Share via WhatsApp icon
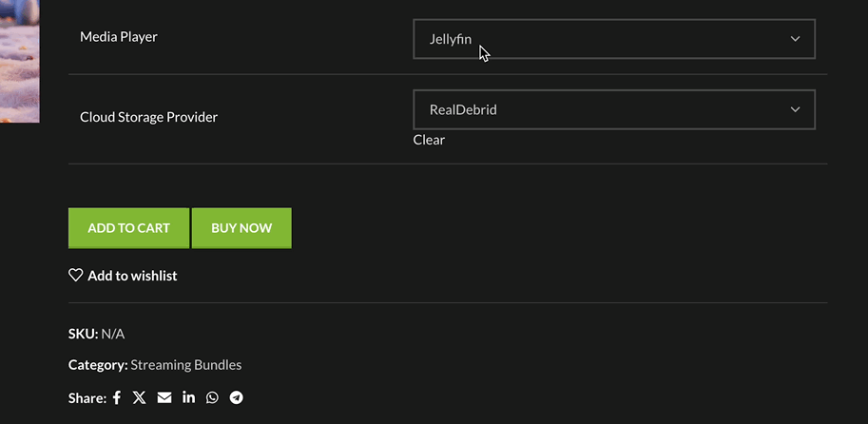This screenshot has height=424, width=868. pos(212,397)
